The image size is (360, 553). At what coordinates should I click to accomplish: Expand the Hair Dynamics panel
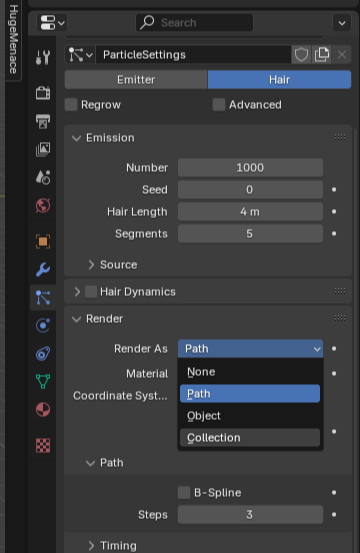pyautogui.click(x=77, y=292)
